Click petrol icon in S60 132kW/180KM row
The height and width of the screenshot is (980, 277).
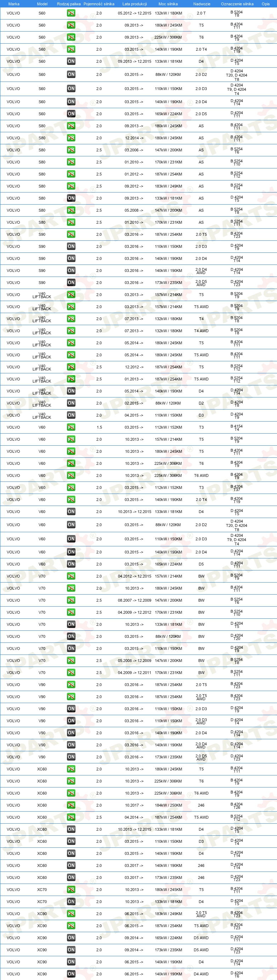point(71,13)
